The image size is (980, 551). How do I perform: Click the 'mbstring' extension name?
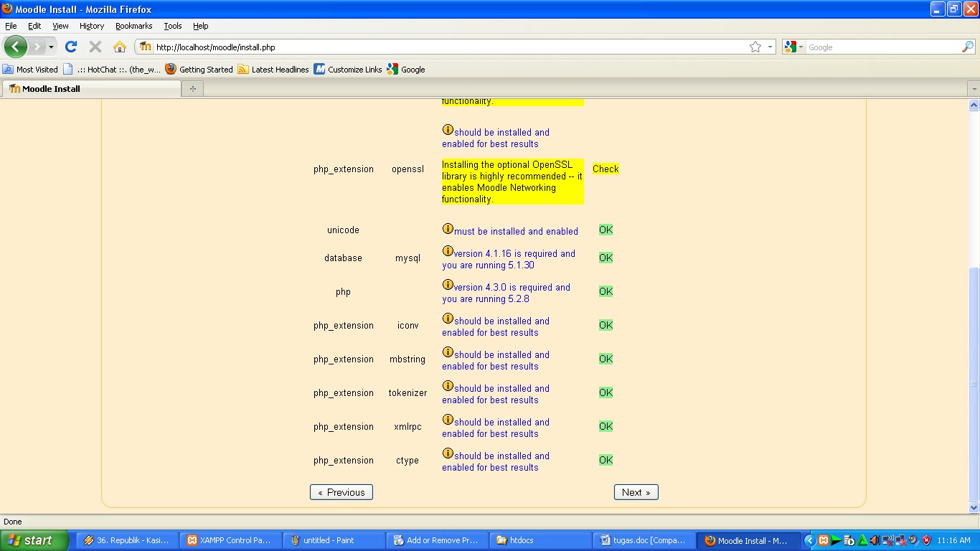point(407,359)
